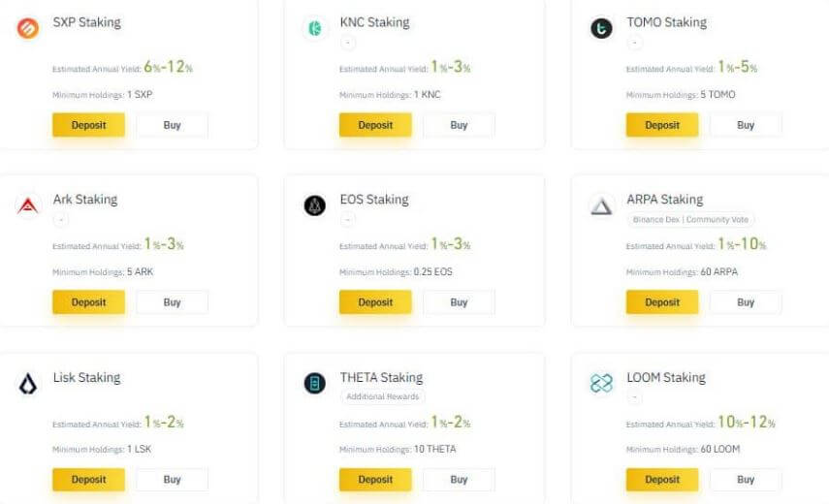Screen dimensions: 829x504
Task: Click the Ark coin icon
Action: (28, 205)
